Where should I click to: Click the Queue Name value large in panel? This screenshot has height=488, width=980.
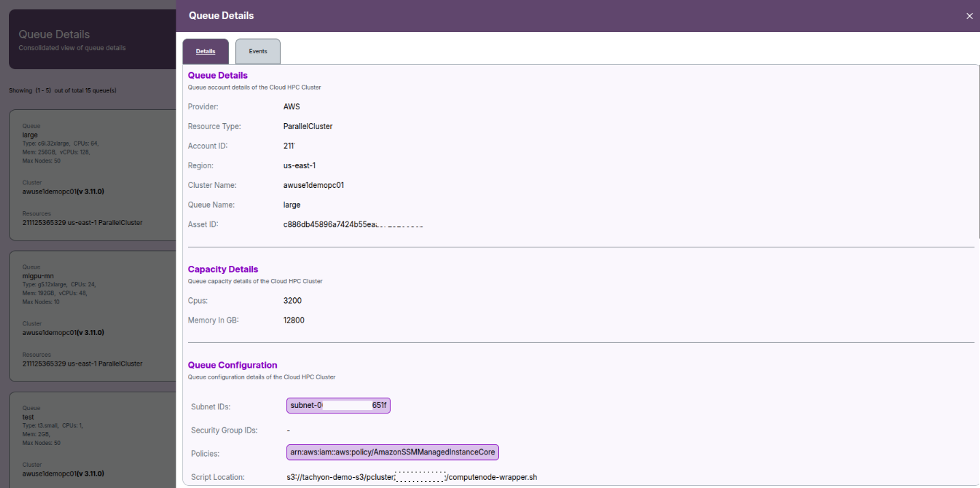(x=292, y=205)
